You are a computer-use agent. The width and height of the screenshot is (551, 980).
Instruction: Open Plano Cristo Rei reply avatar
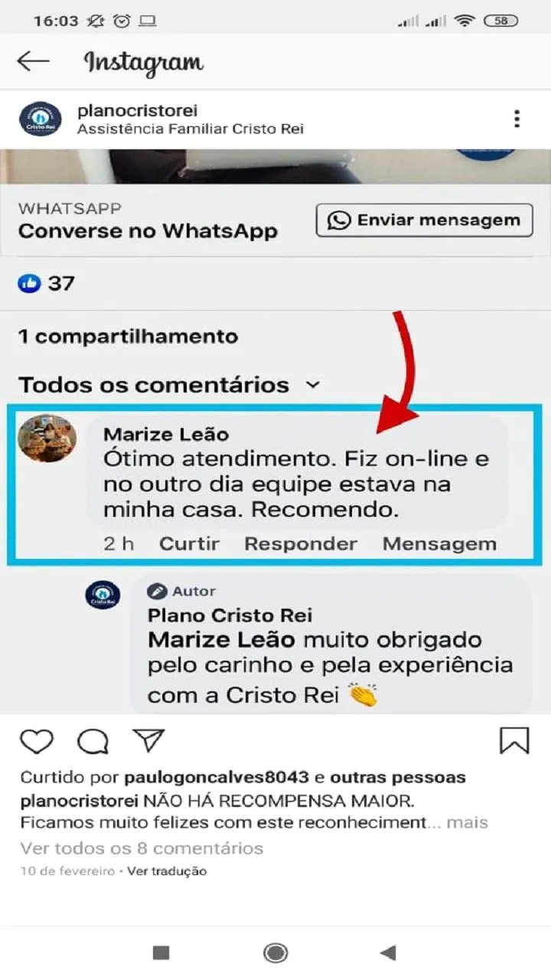[103, 596]
